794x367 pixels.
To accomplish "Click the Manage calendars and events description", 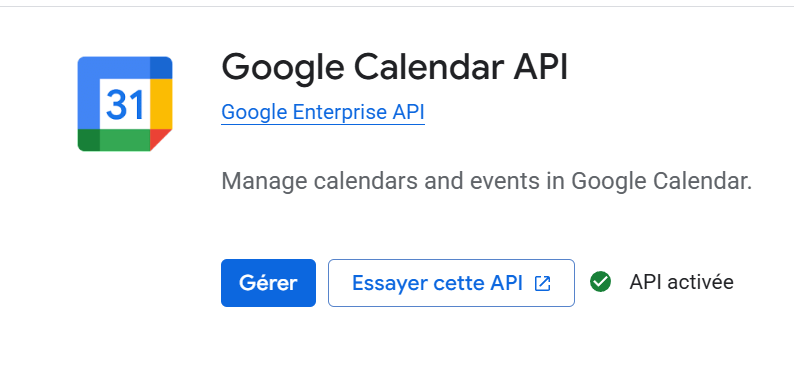I will click(487, 181).
